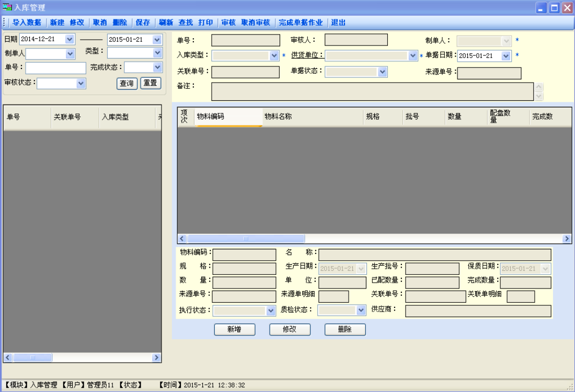Click the detail grid horizontal scrollbar thumb

(x=231, y=238)
